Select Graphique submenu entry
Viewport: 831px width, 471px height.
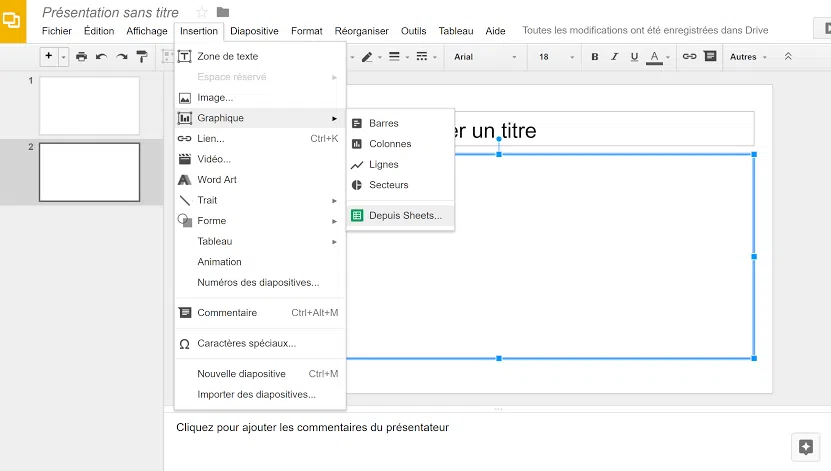pyautogui.click(x=260, y=118)
